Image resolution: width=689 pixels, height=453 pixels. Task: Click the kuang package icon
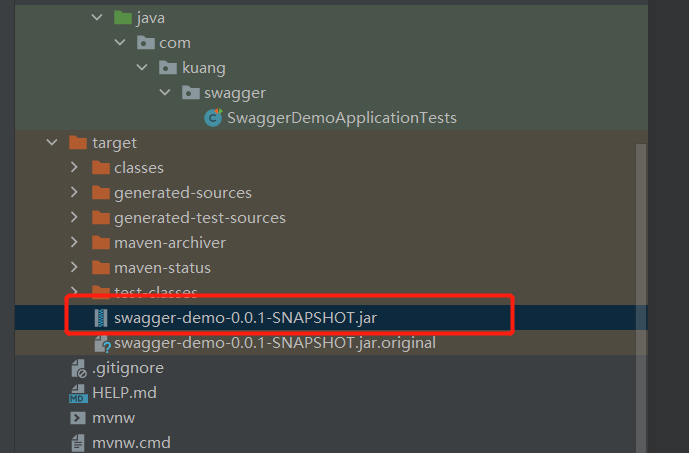tap(168, 68)
